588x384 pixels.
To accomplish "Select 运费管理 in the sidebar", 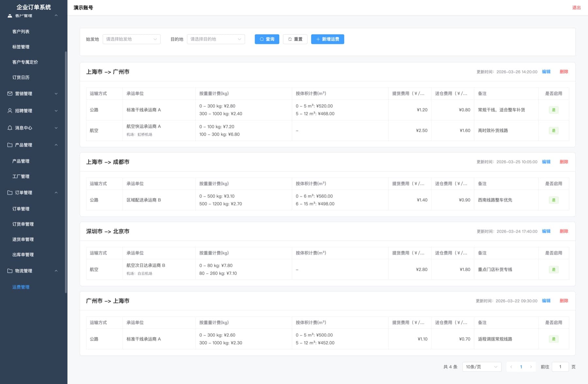I will click(x=21, y=287).
